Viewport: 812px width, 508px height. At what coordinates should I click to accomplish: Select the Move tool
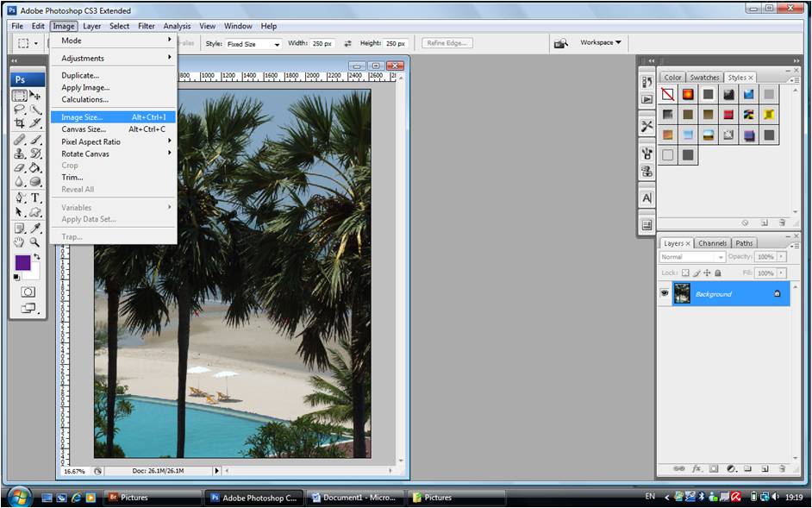coord(35,95)
